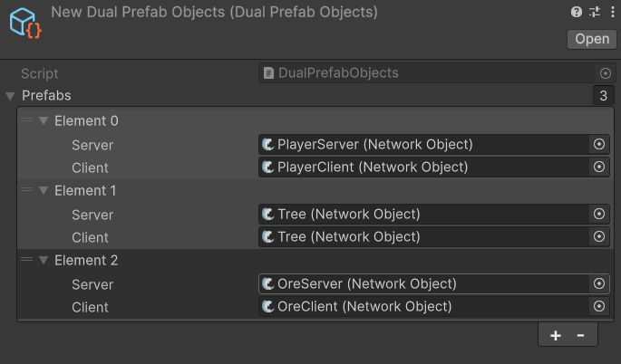Open object picker for OreClient field
This screenshot has height=364, width=621.
[x=598, y=307]
